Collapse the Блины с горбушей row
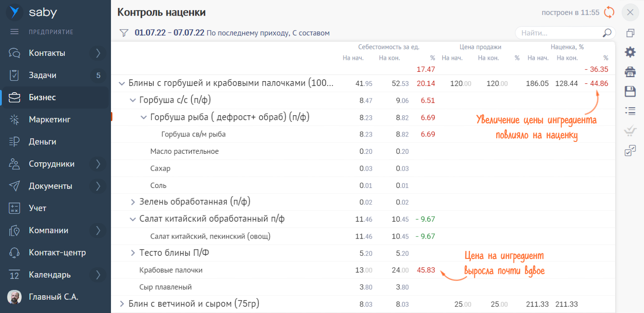 pyautogui.click(x=122, y=83)
